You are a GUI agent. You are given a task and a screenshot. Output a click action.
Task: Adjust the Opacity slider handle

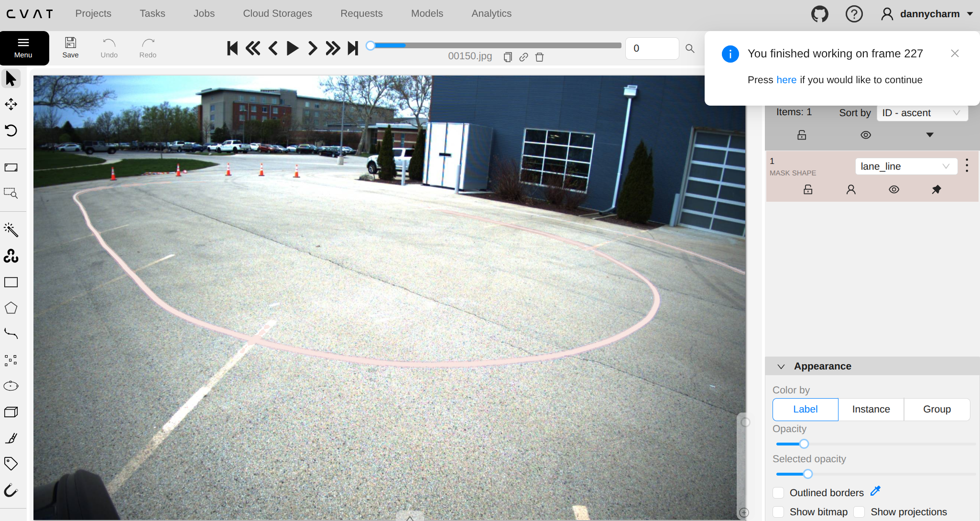(804, 444)
